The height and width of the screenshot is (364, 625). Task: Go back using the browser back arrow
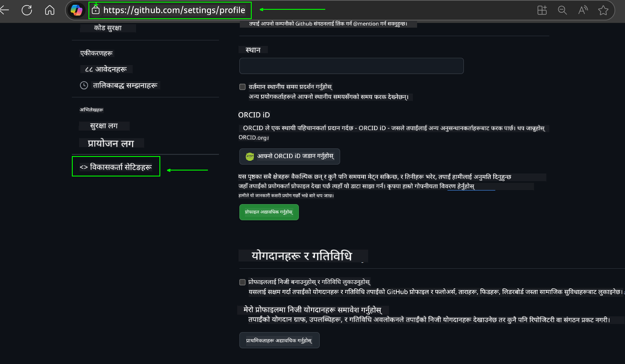[x=4, y=10]
